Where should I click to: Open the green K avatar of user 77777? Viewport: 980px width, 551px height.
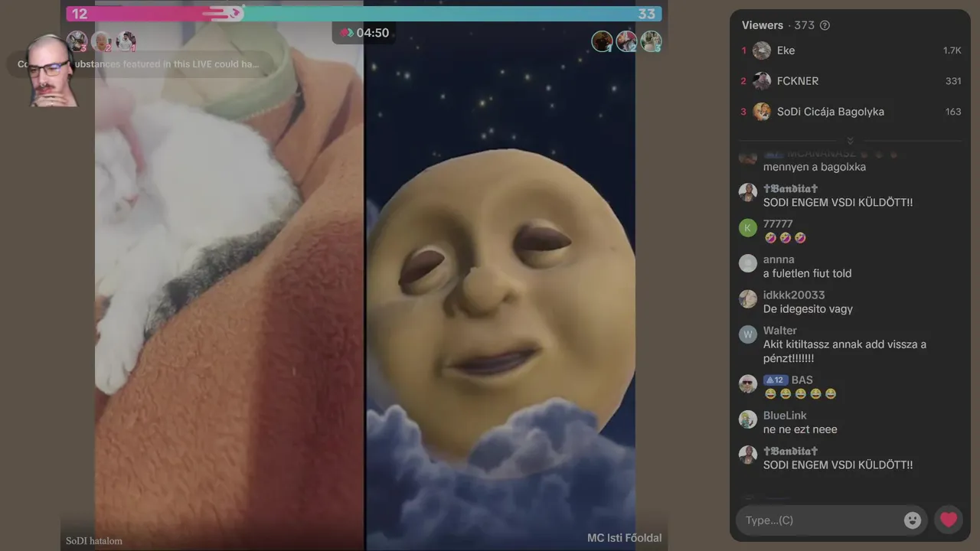[x=748, y=228]
